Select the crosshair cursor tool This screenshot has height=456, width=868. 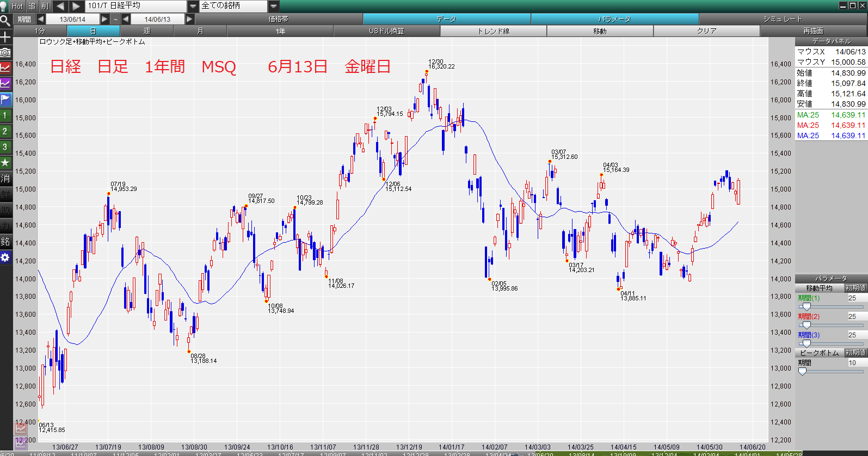(5, 37)
